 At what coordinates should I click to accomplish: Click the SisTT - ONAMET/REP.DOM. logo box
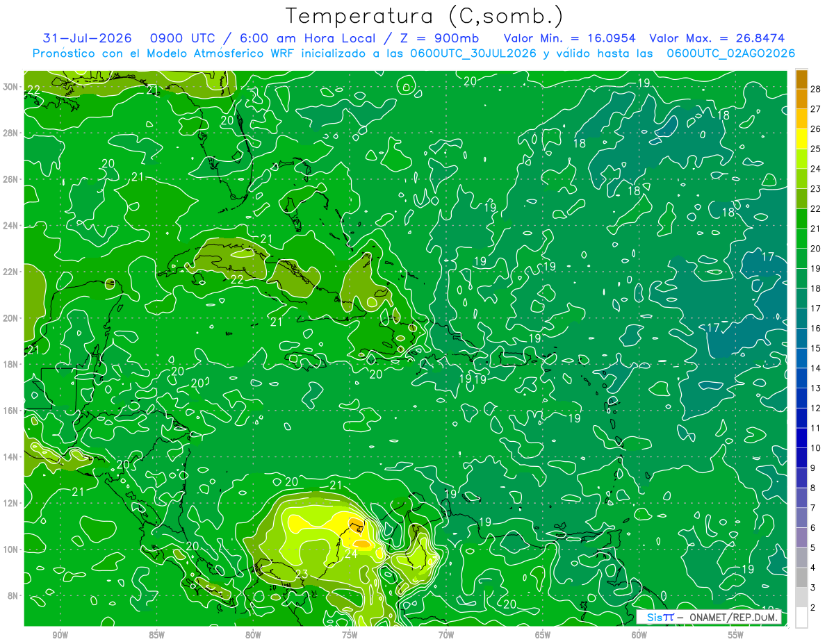click(709, 617)
